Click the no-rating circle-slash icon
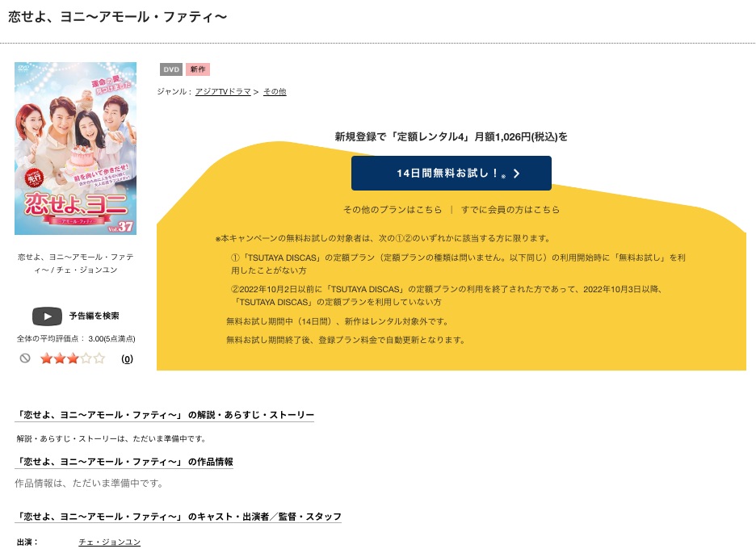 click(x=25, y=358)
